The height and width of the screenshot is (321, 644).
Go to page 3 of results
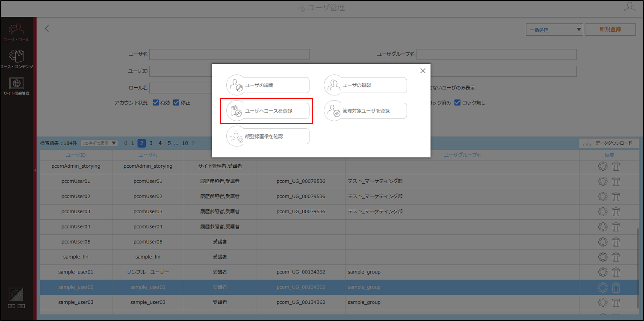(151, 143)
